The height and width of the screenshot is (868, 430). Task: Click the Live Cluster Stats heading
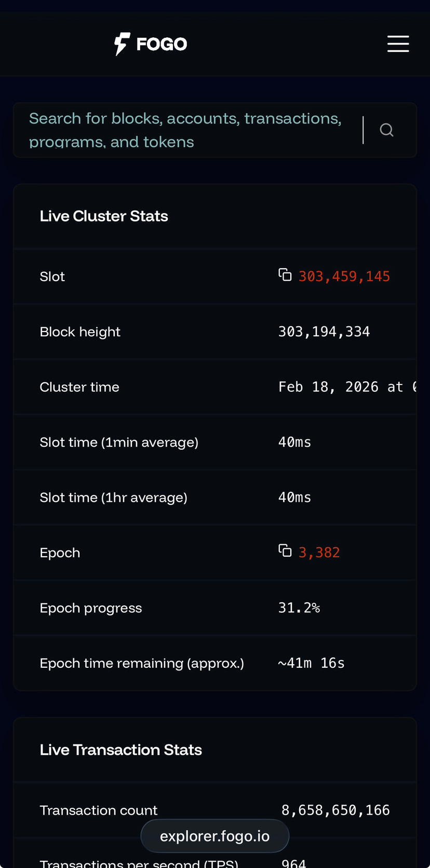pyautogui.click(x=104, y=216)
